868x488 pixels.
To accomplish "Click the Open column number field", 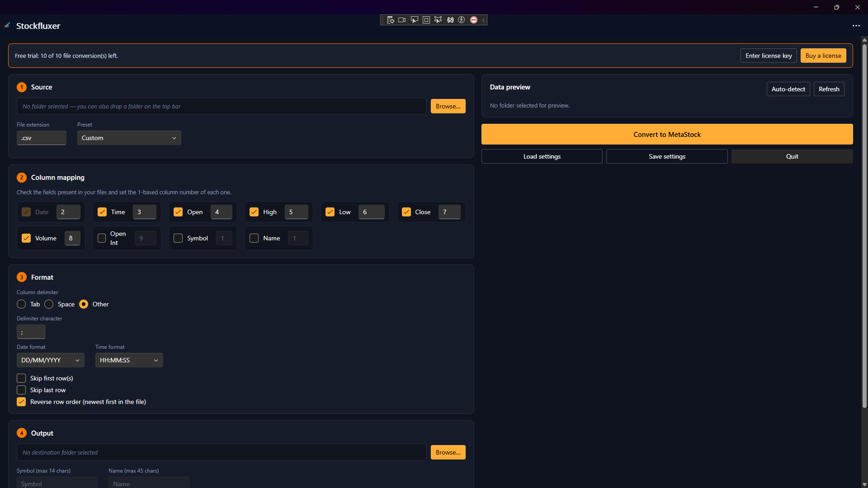I will coord(222,212).
